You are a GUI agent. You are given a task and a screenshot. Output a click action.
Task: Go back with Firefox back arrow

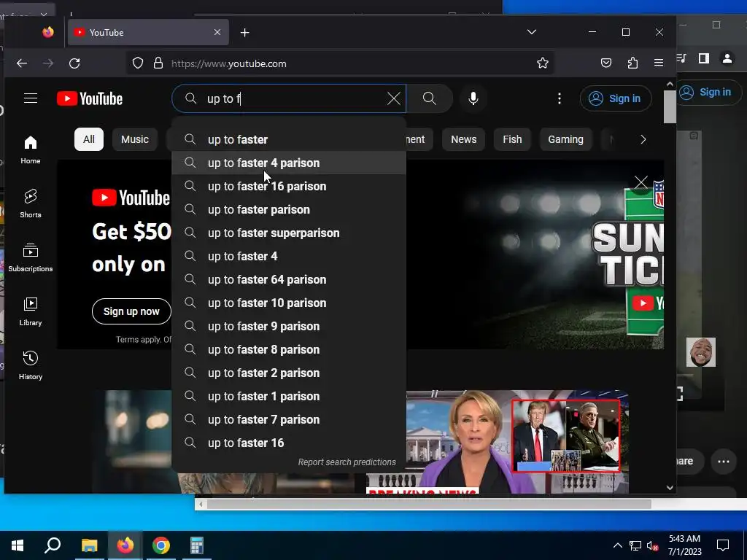click(22, 63)
